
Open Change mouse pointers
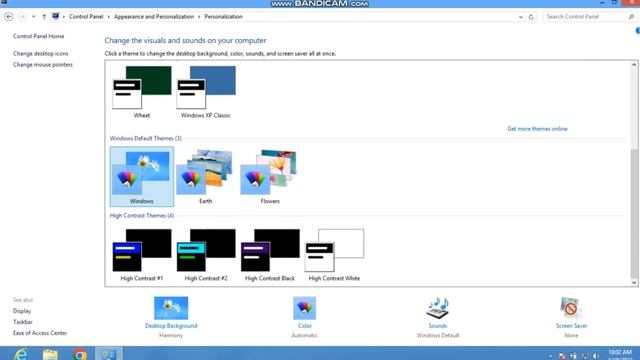pyautogui.click(x=42, y=64)
